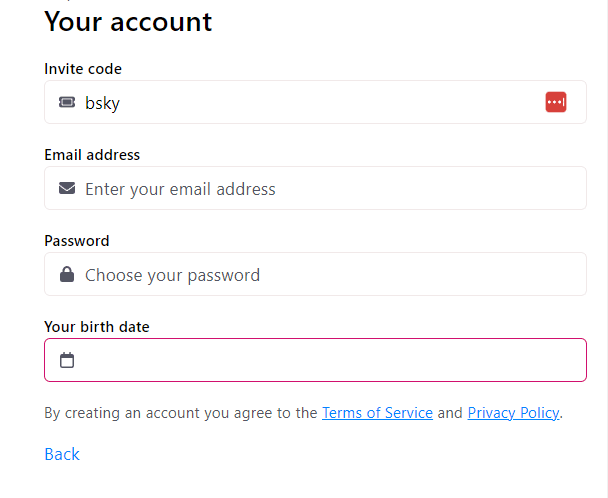
Task: Click the Your birth date label
Action: tap(97, 327)
